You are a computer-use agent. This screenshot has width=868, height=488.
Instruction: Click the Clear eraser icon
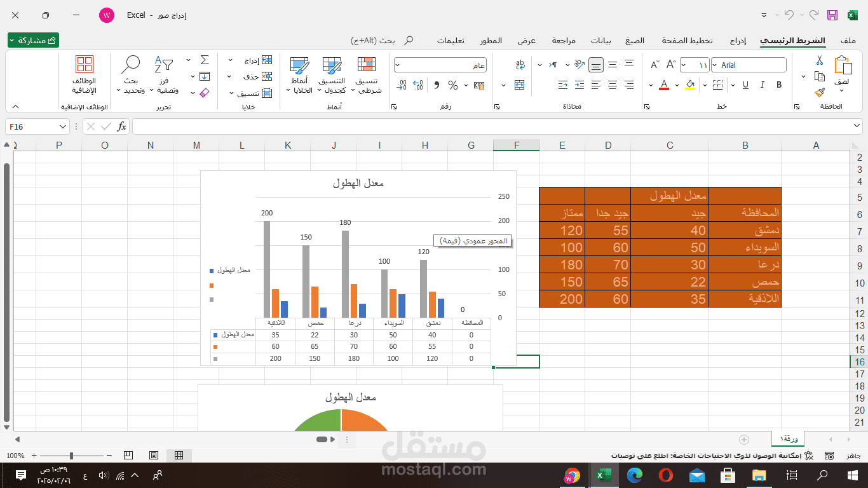coord(205,93)
